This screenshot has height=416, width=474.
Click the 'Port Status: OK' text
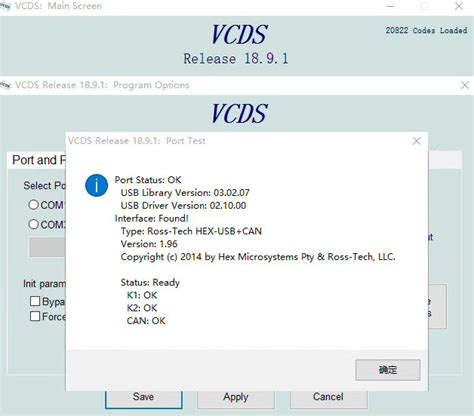(148, 180)
